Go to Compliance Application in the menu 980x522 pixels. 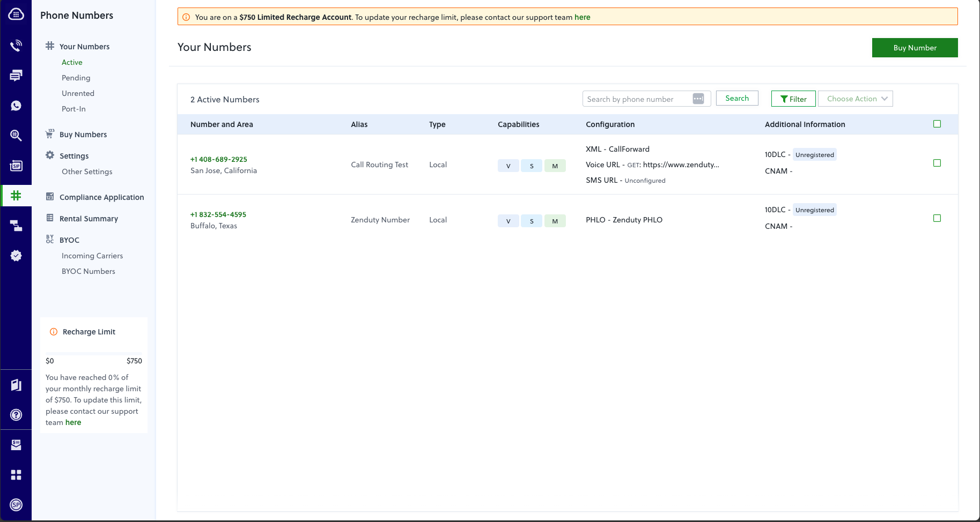[x=101, y=197]
